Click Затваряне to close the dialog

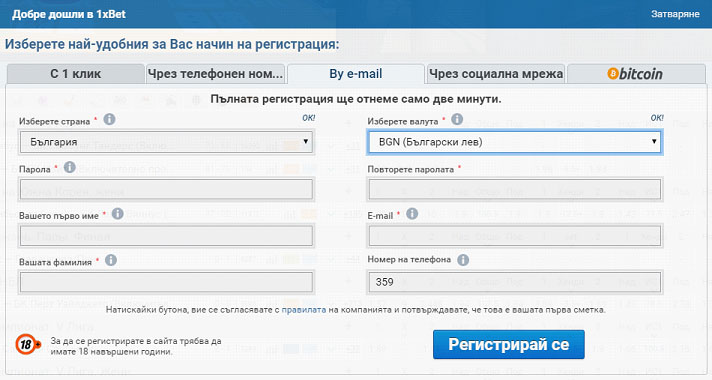[x=675, y=14]
